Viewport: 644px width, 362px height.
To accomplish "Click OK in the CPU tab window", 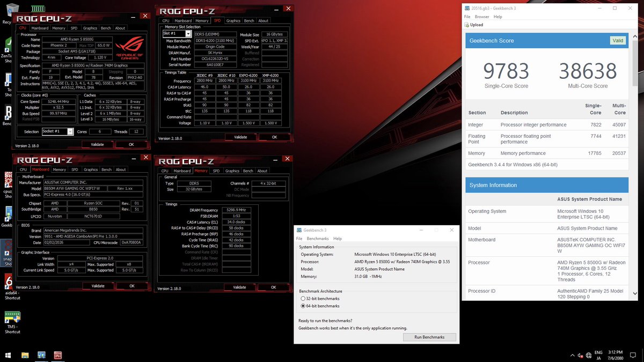I will click(x=131, y=144).
